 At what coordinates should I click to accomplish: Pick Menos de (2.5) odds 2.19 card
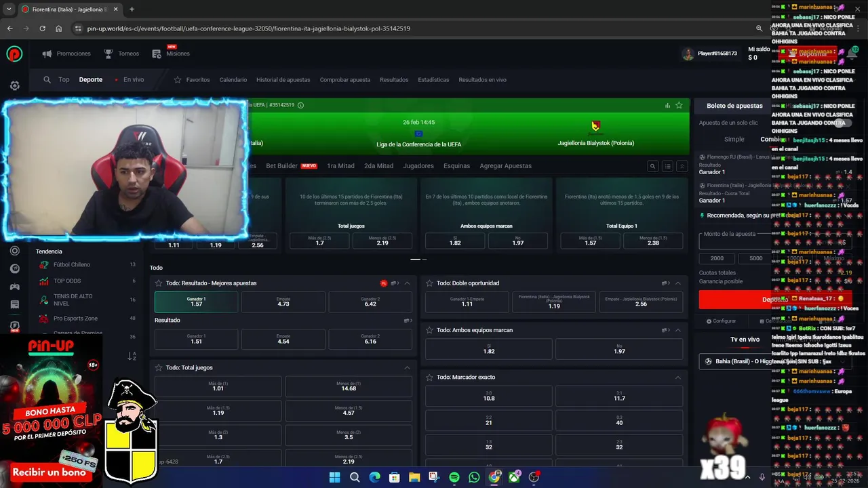382,241
